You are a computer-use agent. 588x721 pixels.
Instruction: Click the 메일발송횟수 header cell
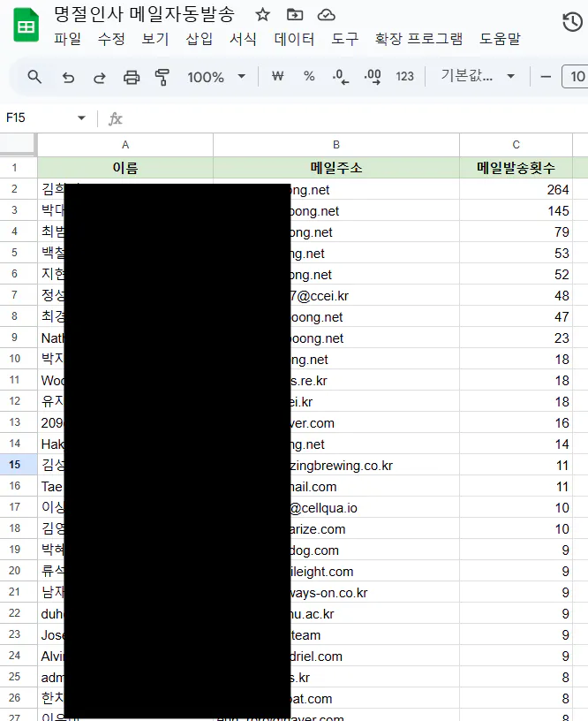pyautogui.click(x=516, y=167)
